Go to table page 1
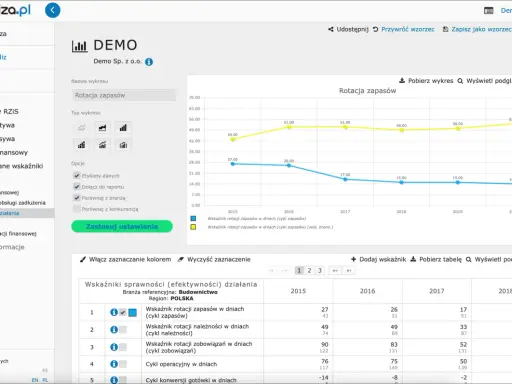The height and width of the screenshot is (384, 512). click(299, 270)
